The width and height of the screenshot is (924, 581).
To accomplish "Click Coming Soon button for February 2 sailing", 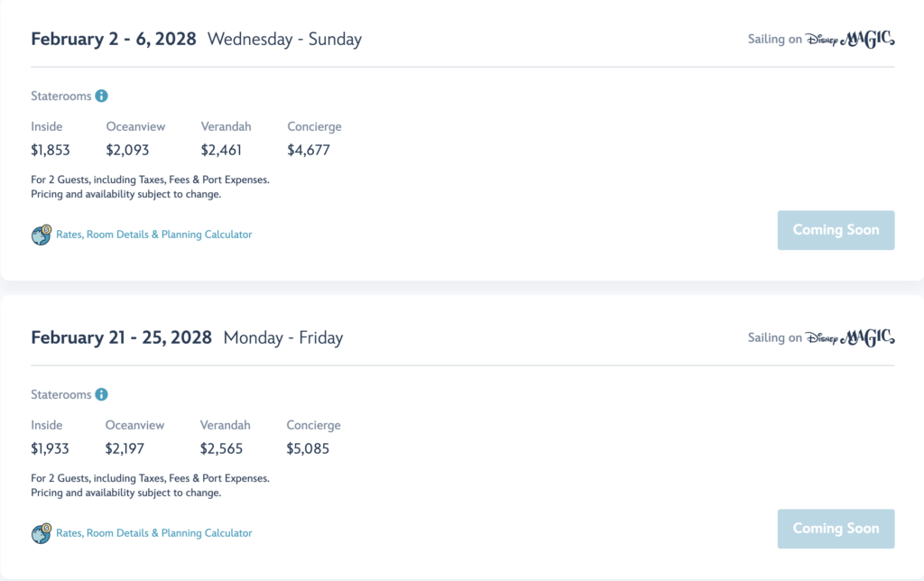I will (836, 230).
